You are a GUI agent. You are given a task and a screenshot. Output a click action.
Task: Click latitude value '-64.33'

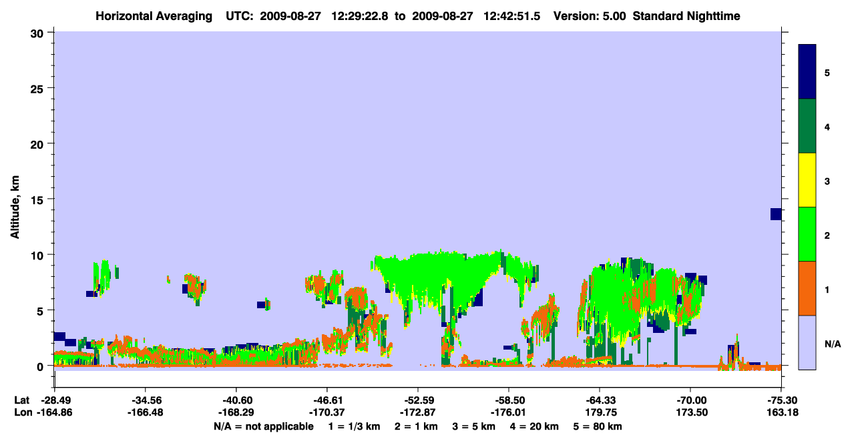pyautogui.click(x=599, y=400)
